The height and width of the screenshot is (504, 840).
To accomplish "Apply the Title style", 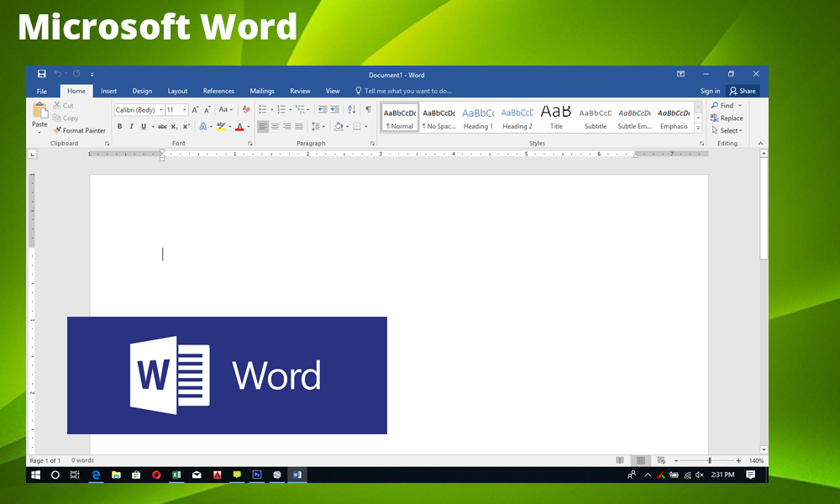I will click(x=556, y=118).
